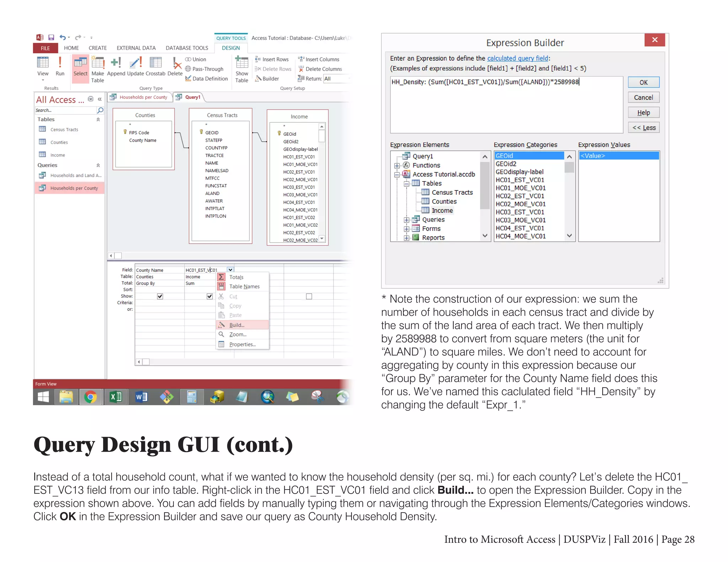728x562 pixels.
Task: Toggle the Show checkbox for County Name column
Action: tap(160, 296)
